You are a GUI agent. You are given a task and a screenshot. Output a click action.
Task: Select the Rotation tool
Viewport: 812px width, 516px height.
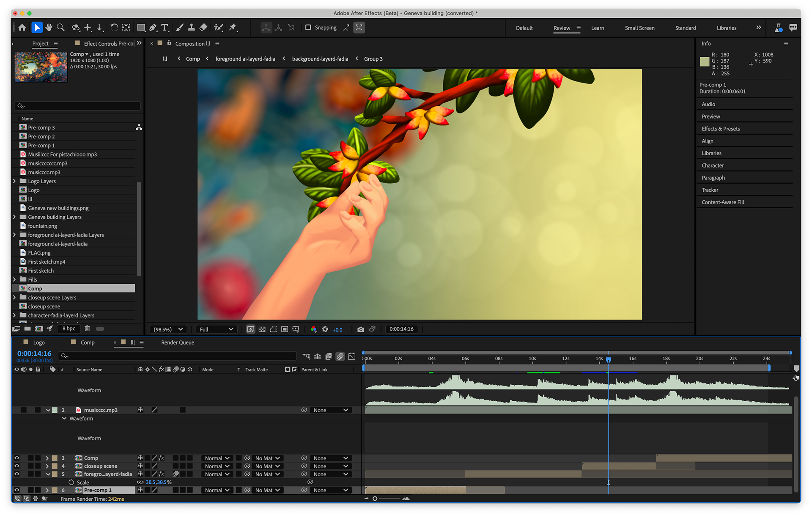click(x=114, y=28)
